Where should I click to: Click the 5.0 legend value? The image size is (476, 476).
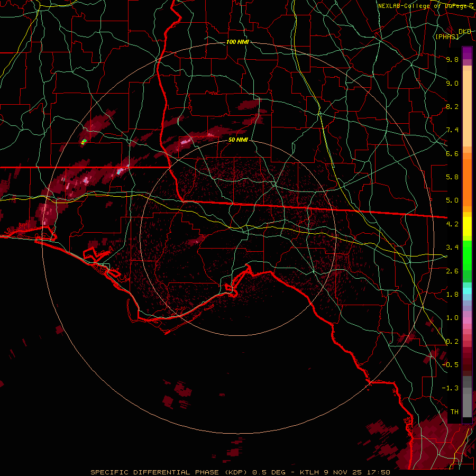[x=452, y=200]
